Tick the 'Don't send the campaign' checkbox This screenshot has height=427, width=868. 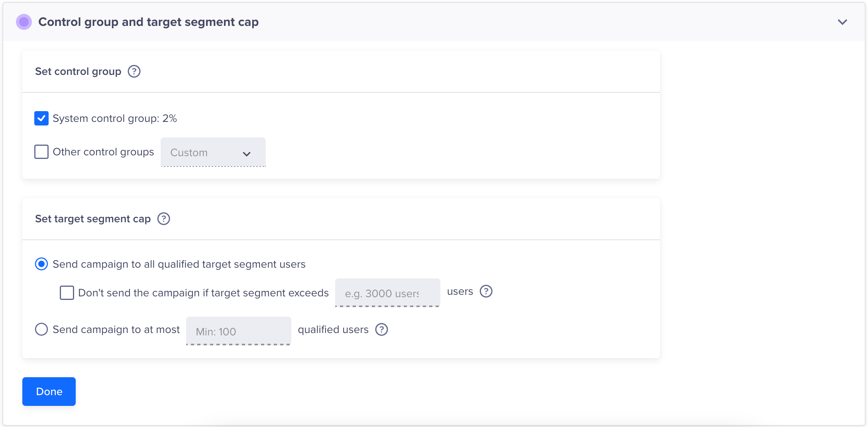point(67,293)
